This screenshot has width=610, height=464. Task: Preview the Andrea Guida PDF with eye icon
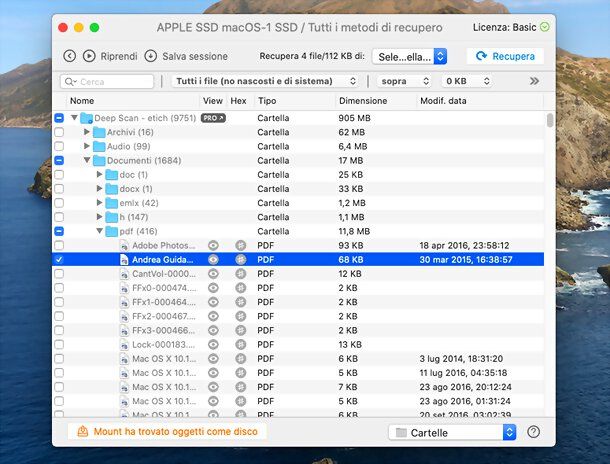pos(213,259)
